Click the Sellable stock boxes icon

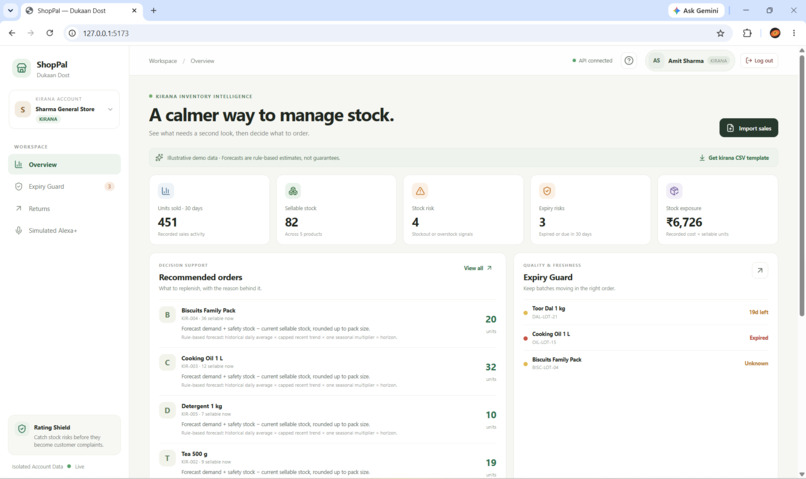(293, 191)
